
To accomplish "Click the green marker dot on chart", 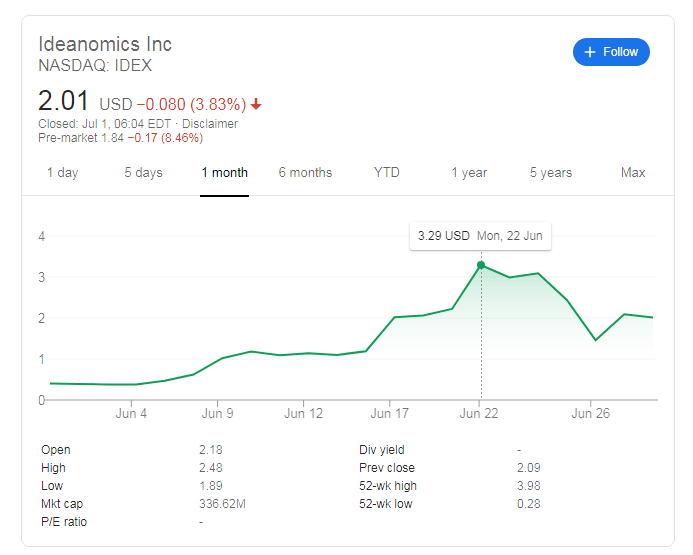I will coord(481,265).
